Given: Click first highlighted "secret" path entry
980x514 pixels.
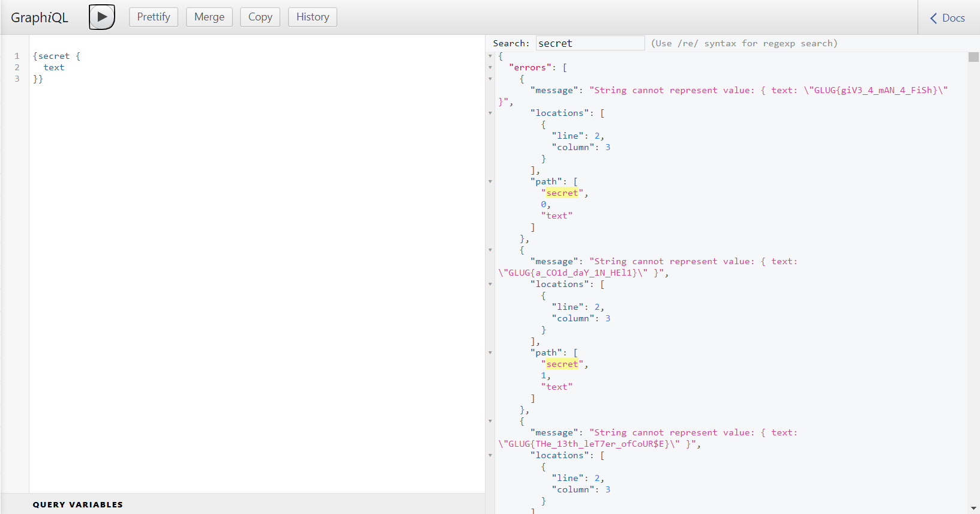Looking at the screenshot, I should click(562, 193).
